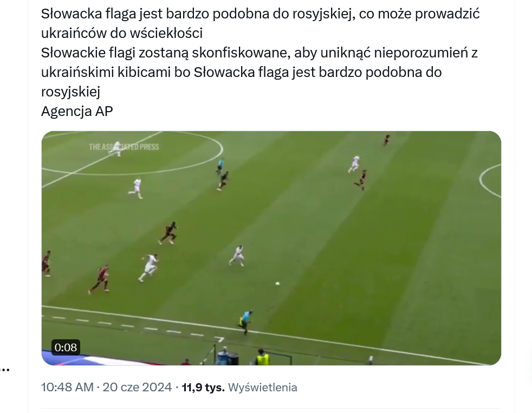Click the line starting Słowackie flagi zostaną
The width and height of the screenshot is (532, 413).
(259, 53)
